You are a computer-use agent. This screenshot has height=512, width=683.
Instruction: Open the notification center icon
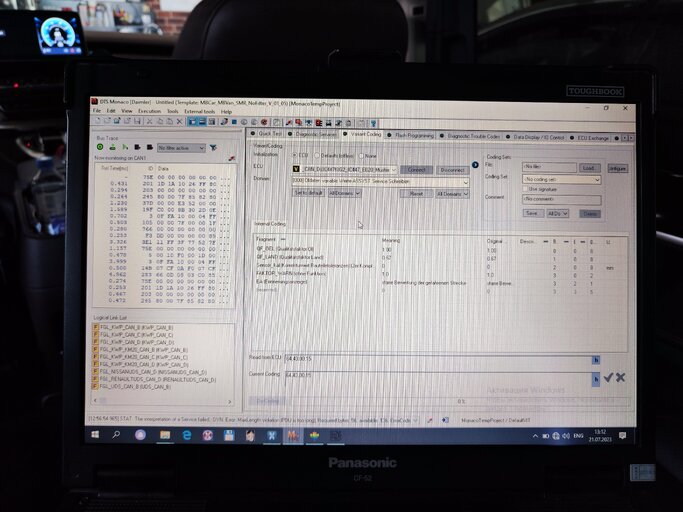coord(622,435)
